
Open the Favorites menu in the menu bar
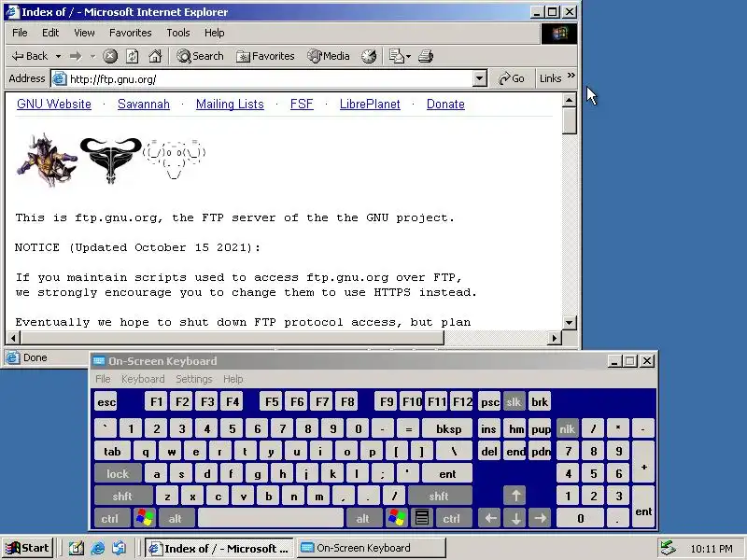click(x=131, y=33)
